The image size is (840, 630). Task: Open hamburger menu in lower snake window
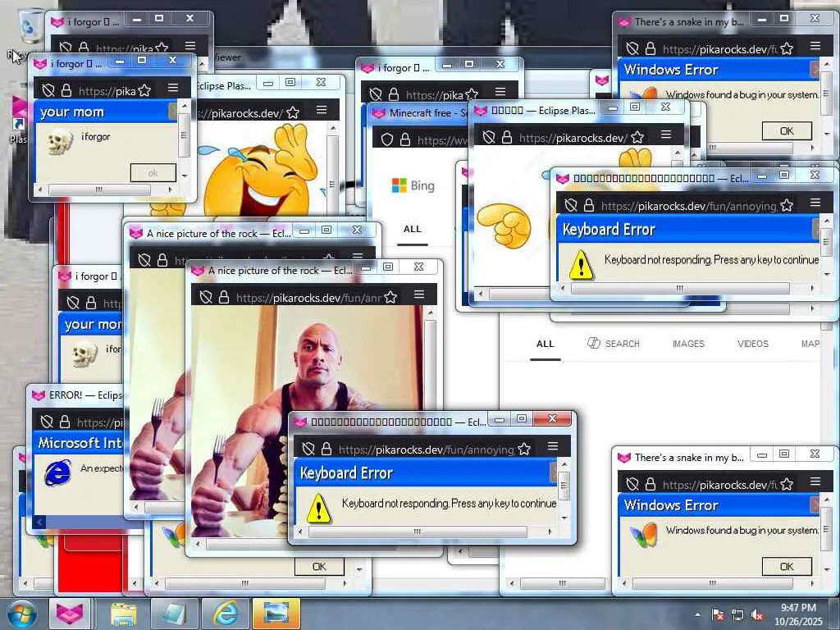[815, 481]
